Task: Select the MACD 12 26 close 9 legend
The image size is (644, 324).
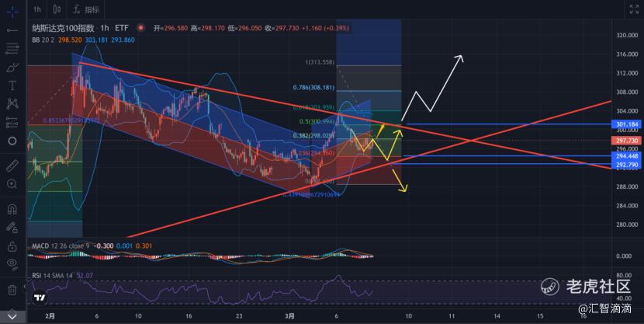Action: pyautogui.click(x=61, y=246)
